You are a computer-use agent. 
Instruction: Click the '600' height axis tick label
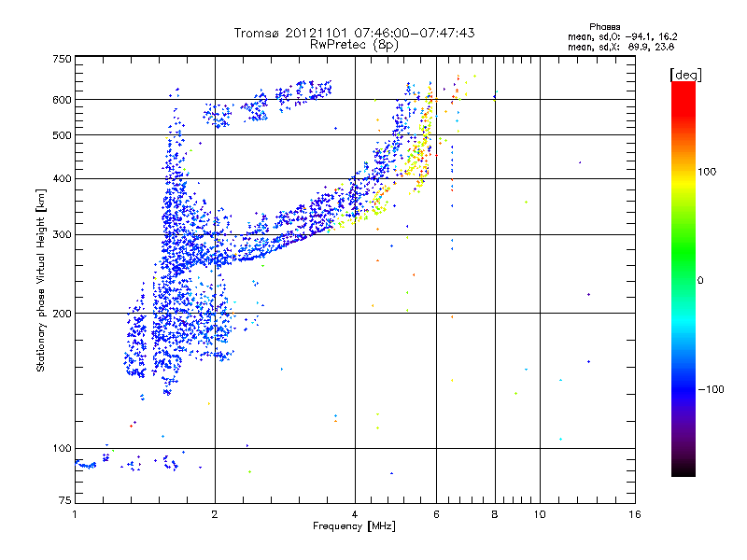(x=62, y=100)
